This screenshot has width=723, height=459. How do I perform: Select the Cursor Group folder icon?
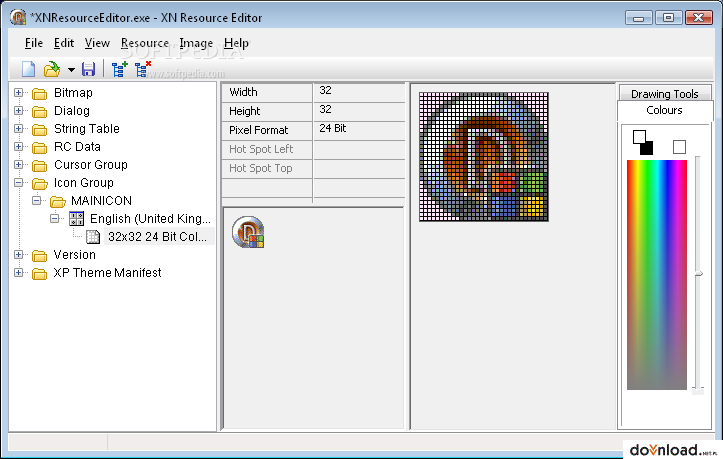tap(40, 166)
